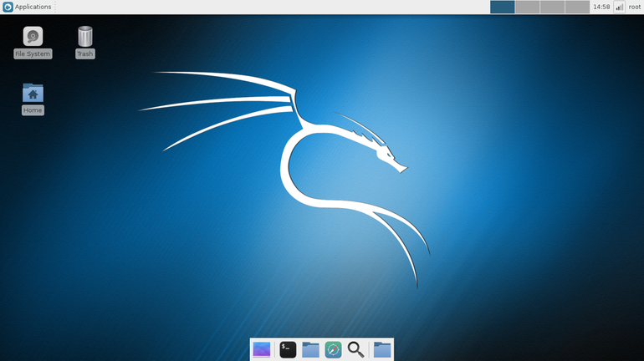644x361 pixels.
Task: Click the Trash label text
Action: point(85,53)
